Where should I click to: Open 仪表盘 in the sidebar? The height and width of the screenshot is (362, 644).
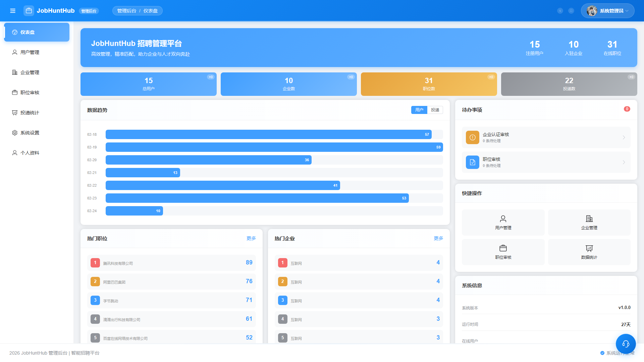[x=37, y=32]
